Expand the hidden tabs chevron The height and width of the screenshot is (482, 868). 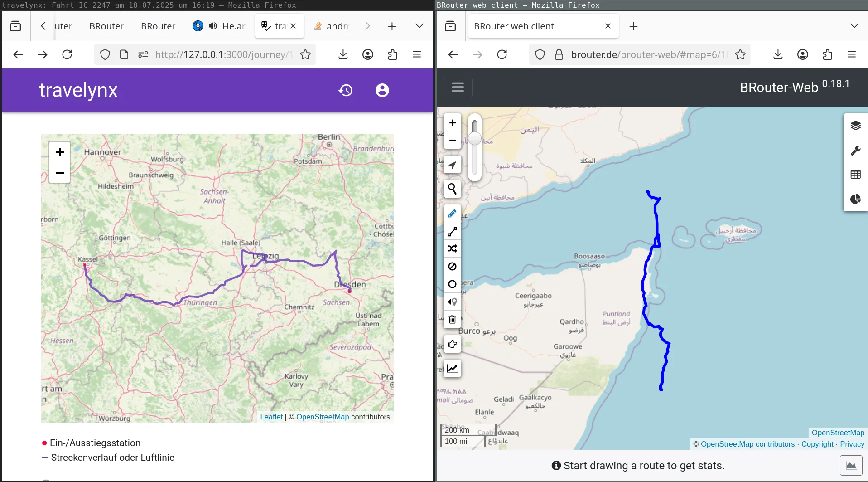point(367,26)
